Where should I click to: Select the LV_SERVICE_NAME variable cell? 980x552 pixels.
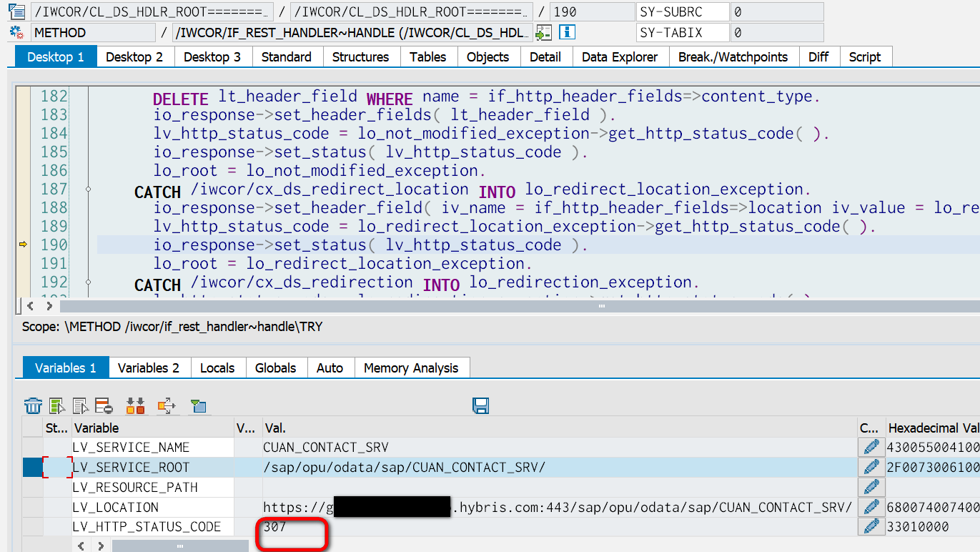[x=152, y=448]
